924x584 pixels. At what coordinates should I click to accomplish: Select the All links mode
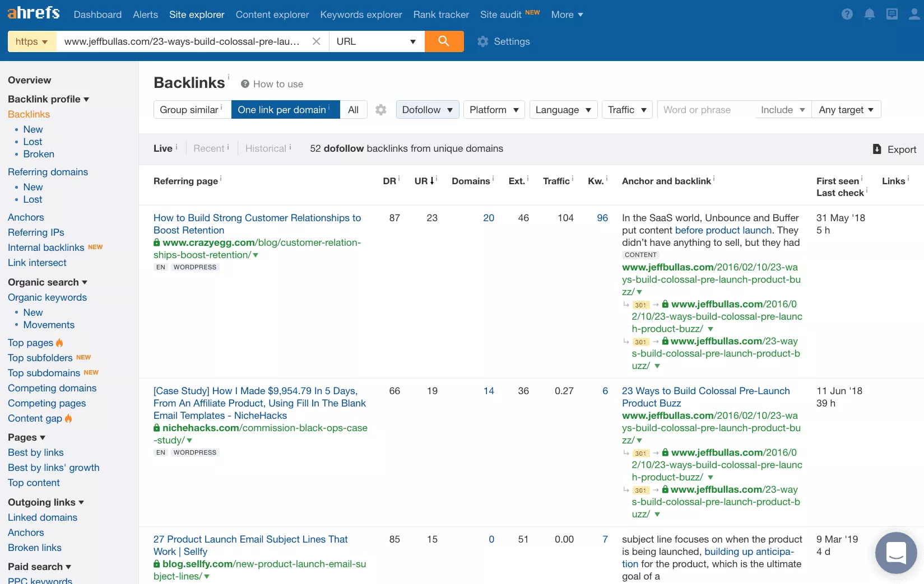(x=353, y=110)
